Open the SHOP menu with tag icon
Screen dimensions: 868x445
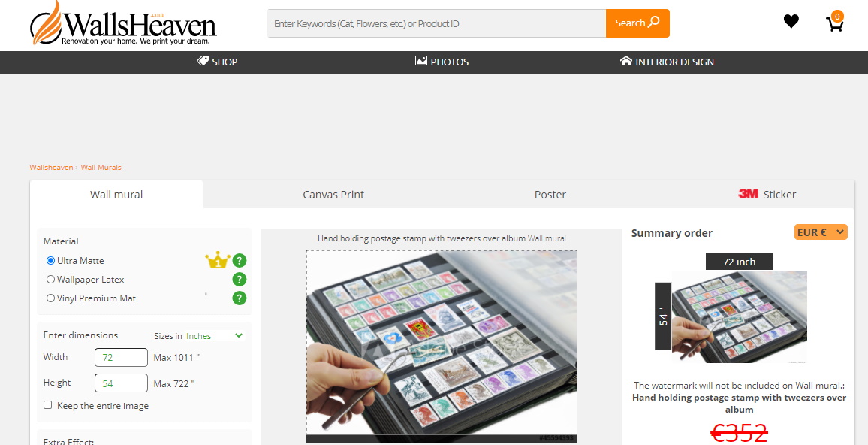click(217, 62)
